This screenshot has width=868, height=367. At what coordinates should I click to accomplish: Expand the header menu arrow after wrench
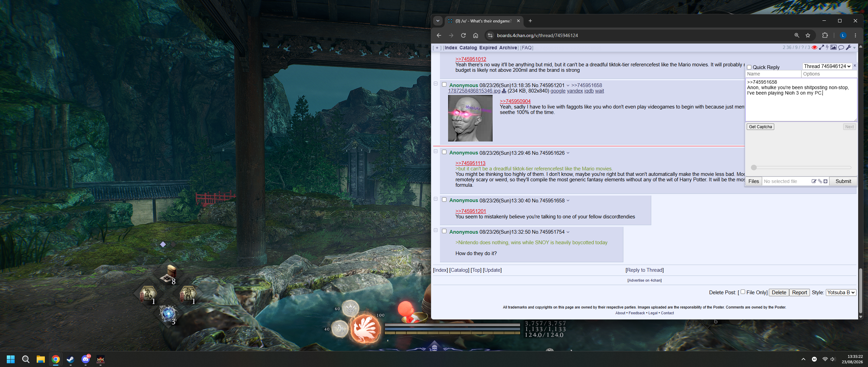click(x=854, y=48)
